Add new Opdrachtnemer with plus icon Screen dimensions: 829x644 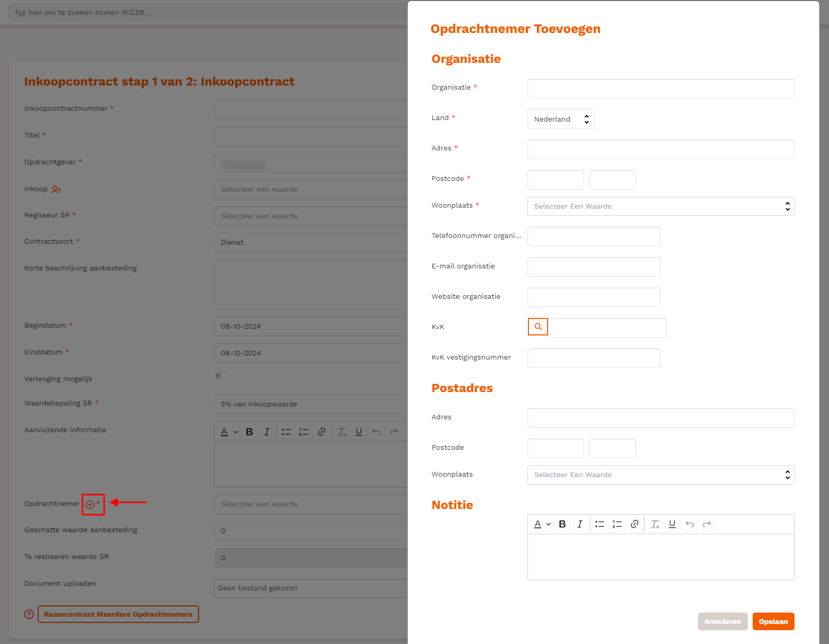[x=90, y=504]
